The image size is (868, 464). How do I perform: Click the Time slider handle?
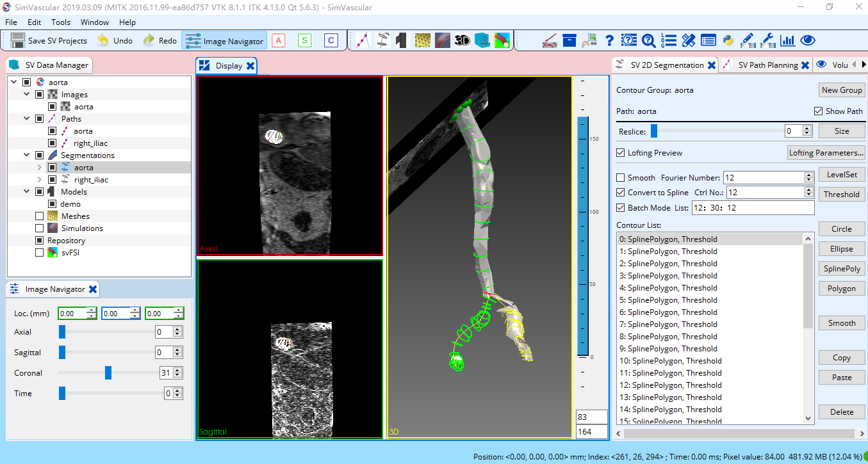(62, 393)
